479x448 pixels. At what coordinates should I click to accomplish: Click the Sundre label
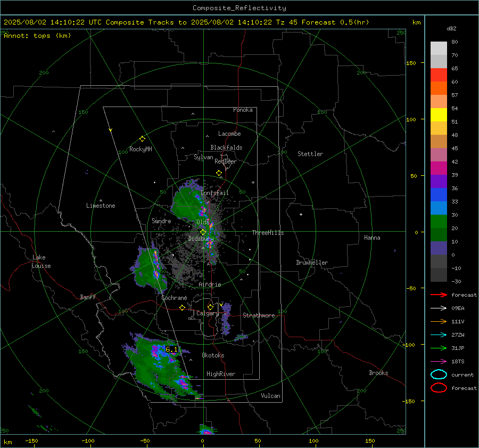[x=161, y=221]
